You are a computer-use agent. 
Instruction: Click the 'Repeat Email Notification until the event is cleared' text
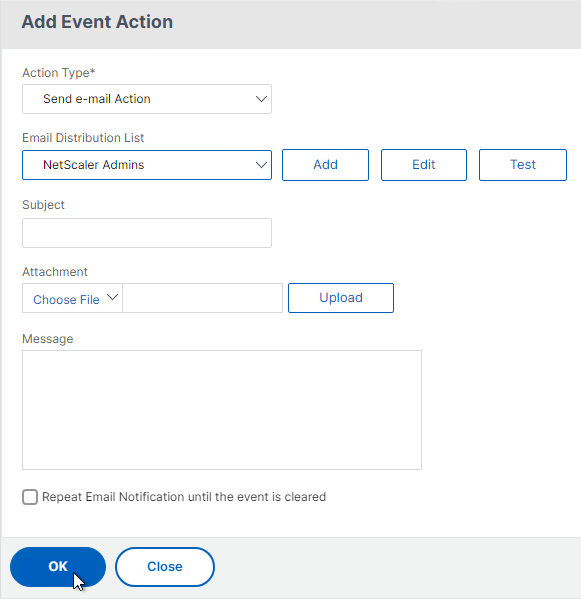[x=184, y=497]
